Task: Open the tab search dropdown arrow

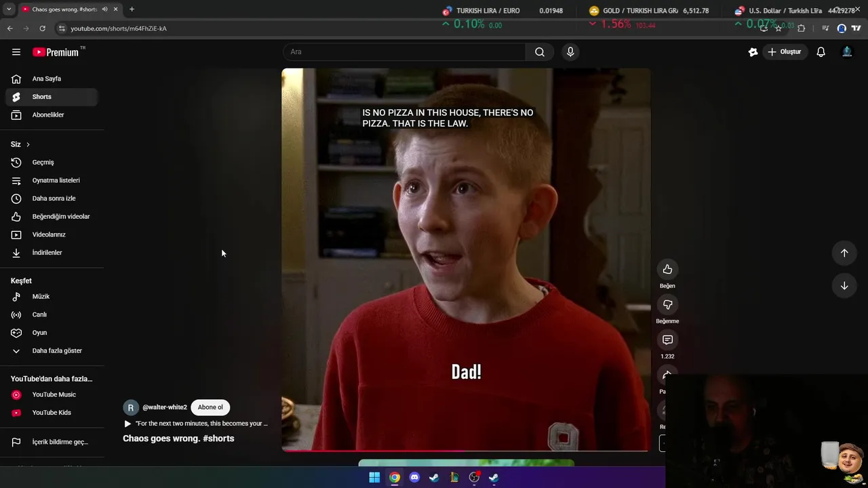Action: (9, 9)
